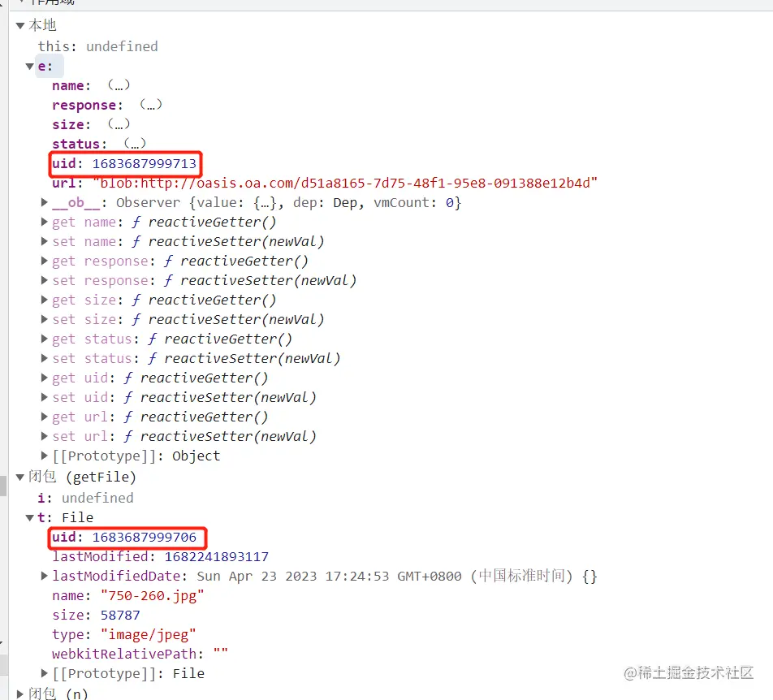The image size is (773, 700).
Task: Expand set url reactiveSetter entry
Action: 45,436
